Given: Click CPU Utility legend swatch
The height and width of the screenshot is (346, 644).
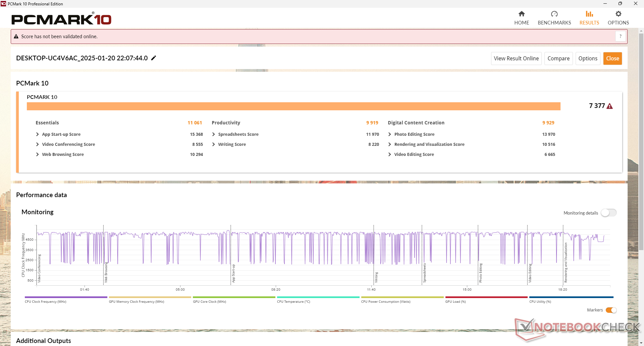Looking at the screenshot, I should [571, 297].
